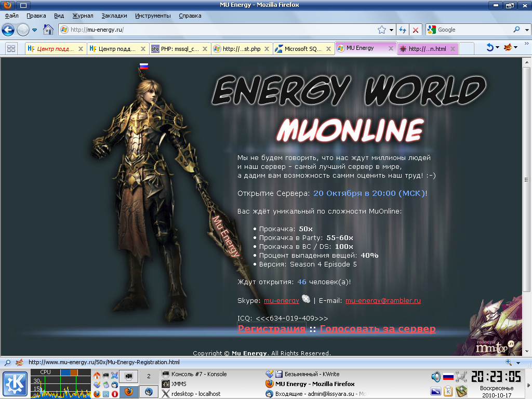
Task: Open Входящие - admin@lissyara.su mail window
Action: pos(315,394)
